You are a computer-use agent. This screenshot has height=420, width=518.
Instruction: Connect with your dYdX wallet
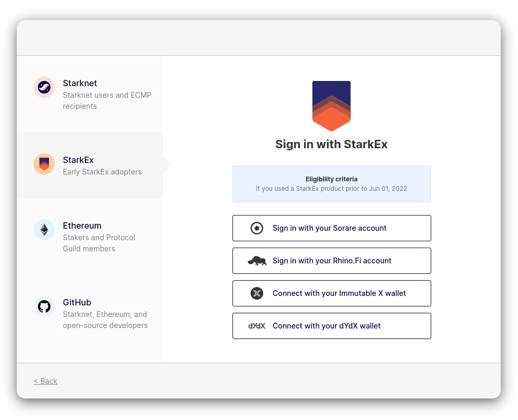(x=332, y=326)
